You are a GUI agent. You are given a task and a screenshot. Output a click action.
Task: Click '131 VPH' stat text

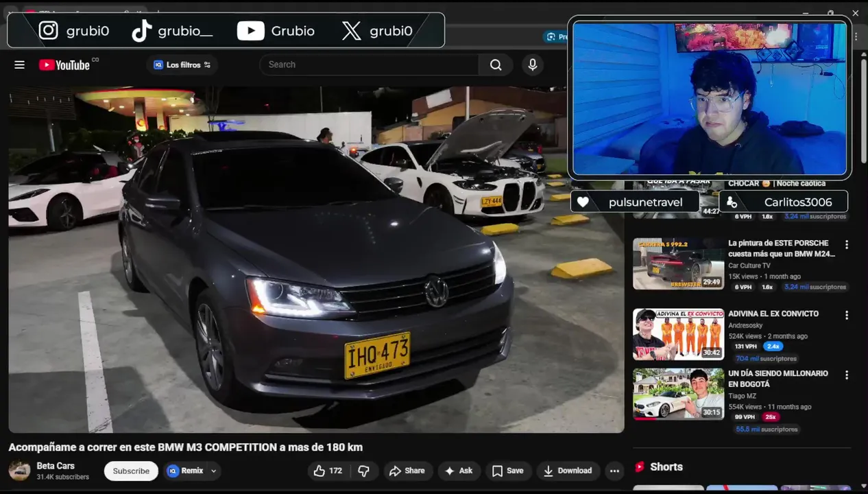tap(745, 346)
